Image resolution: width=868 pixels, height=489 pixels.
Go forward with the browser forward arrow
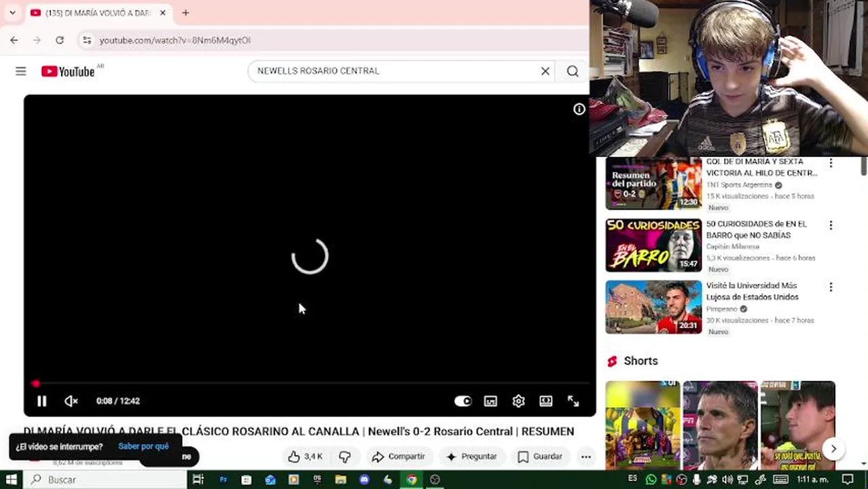(x=37, y=40)
